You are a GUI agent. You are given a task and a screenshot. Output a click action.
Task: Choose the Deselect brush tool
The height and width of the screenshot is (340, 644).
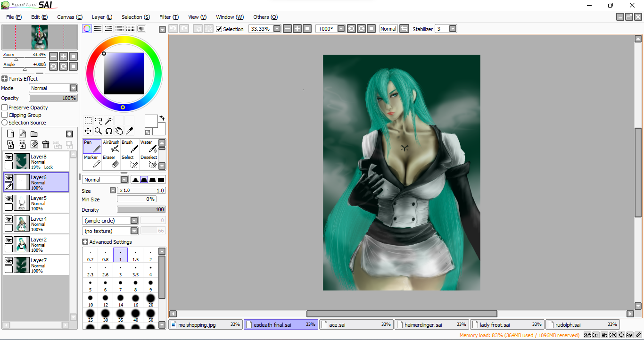point(149,161)
